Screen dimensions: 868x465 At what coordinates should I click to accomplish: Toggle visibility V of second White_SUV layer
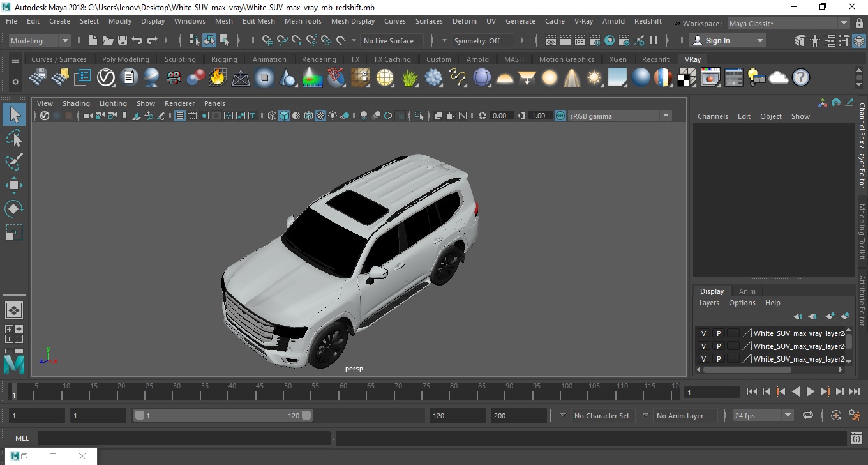click(x=703, y=346)
